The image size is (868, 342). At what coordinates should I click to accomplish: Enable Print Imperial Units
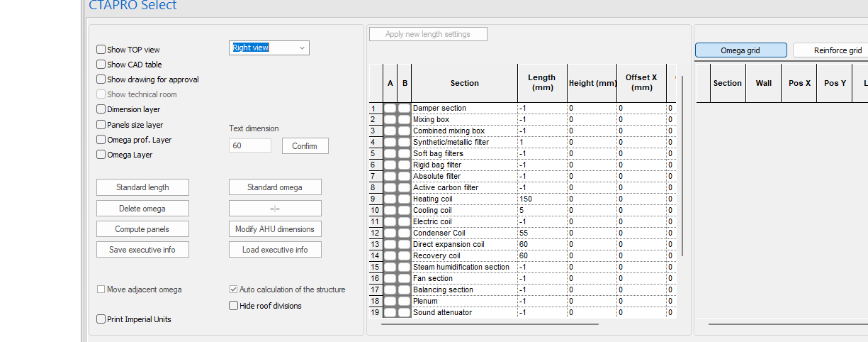(x=101, y=319)
